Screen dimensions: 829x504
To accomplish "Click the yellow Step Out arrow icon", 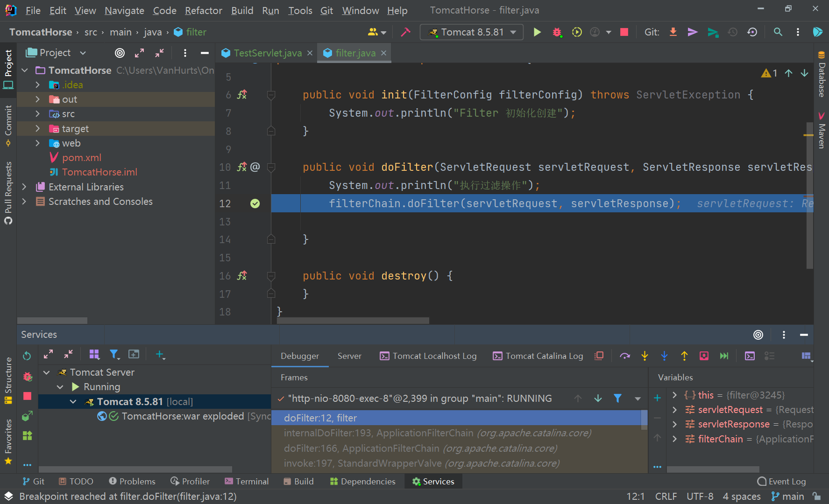I will [684, 356].
